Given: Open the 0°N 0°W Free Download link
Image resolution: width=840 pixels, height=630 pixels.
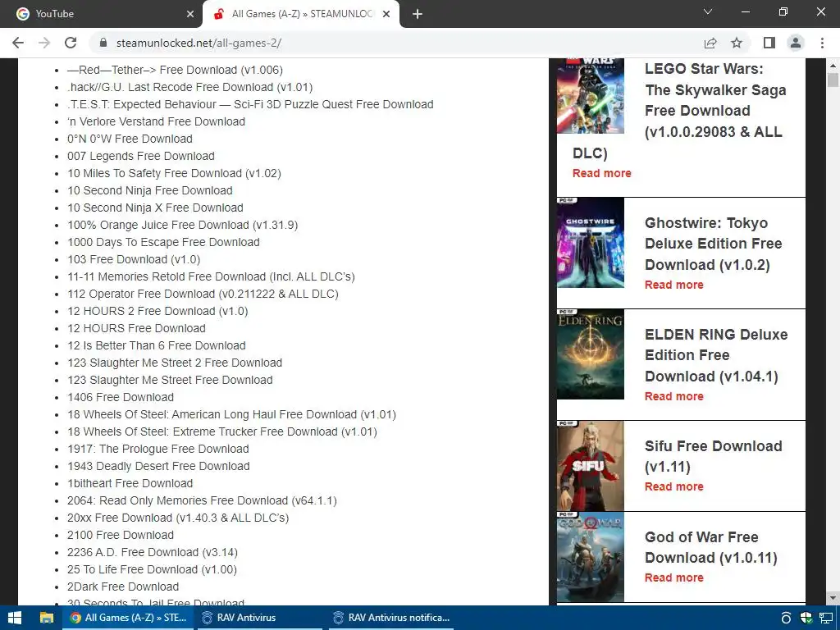Looking at the screenshot, I should click(130, 138).
